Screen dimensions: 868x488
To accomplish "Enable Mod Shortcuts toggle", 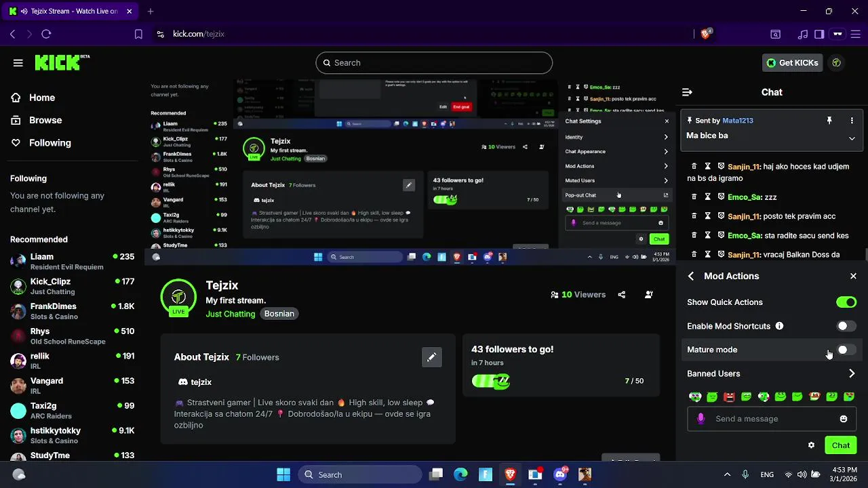I will 846,326.
